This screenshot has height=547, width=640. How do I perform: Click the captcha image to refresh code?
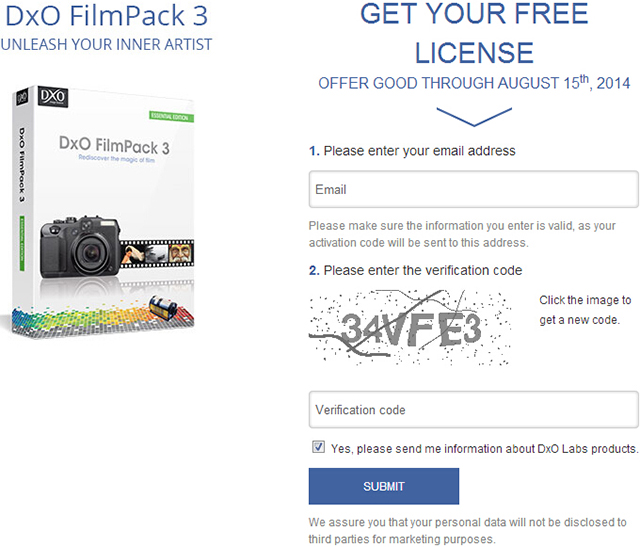coord(410,327)
